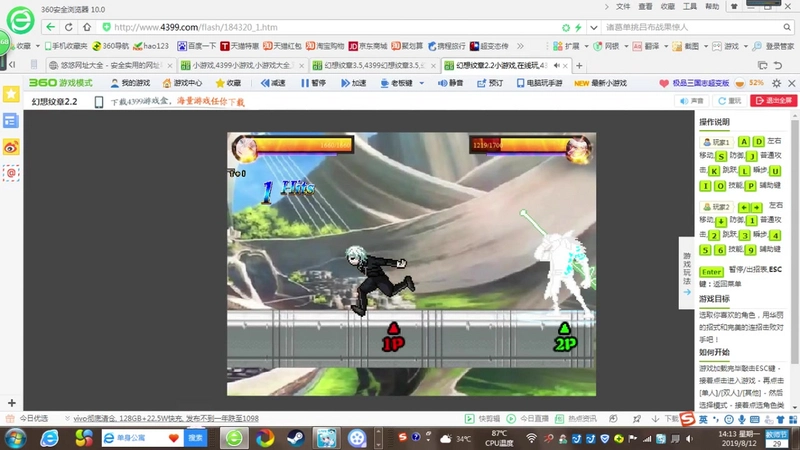Speed up the game with 加速
800x450 pixels.
354,83
